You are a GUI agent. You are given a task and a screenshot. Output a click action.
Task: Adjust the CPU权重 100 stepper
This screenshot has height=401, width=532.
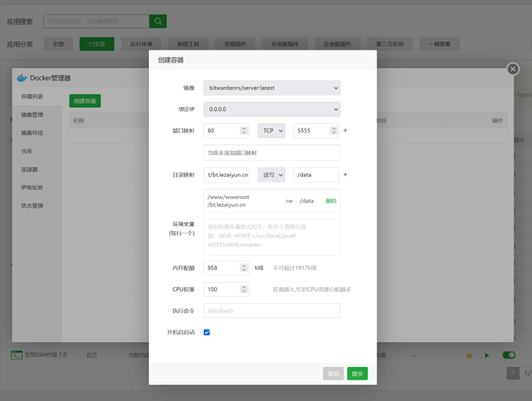pyautogui.click(x=243, y=289)
